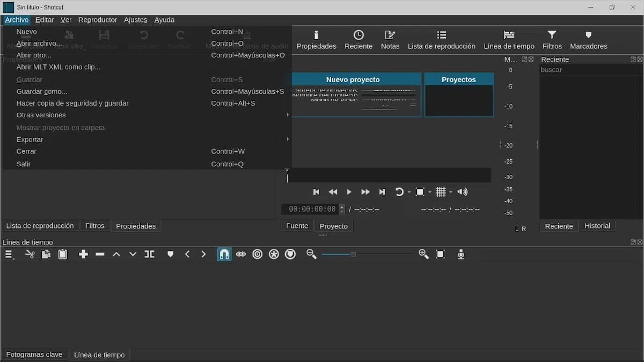Click the plus Append icon in timeline toolbar
644x362 pixels.
pyautogui.click(x=83, y=254)
